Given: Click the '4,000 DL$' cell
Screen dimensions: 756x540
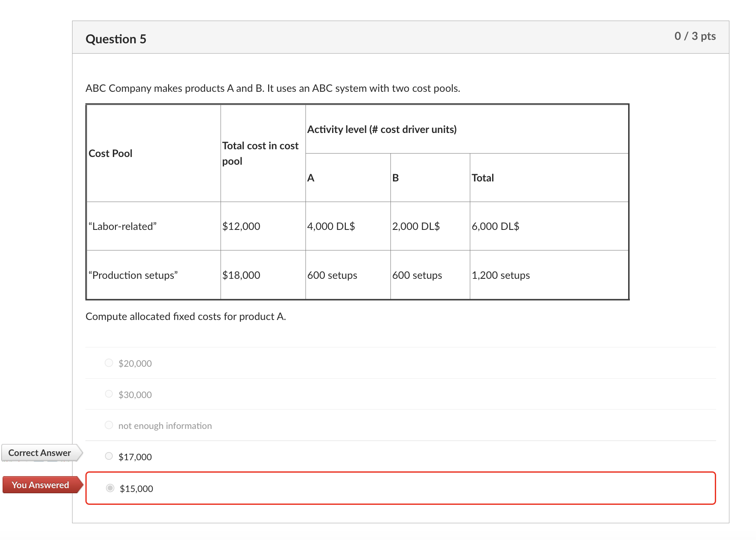Looking at the screenshot, I should 331,226.
